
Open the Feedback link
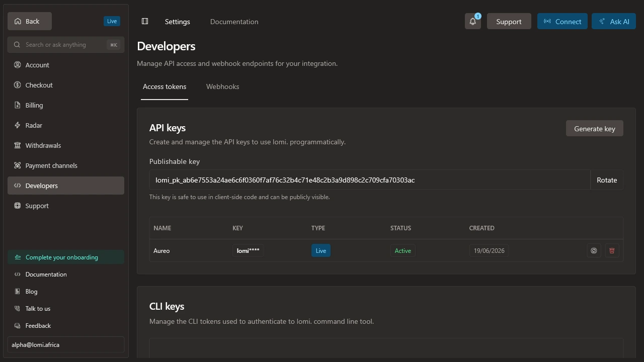[x=66, y=325]
